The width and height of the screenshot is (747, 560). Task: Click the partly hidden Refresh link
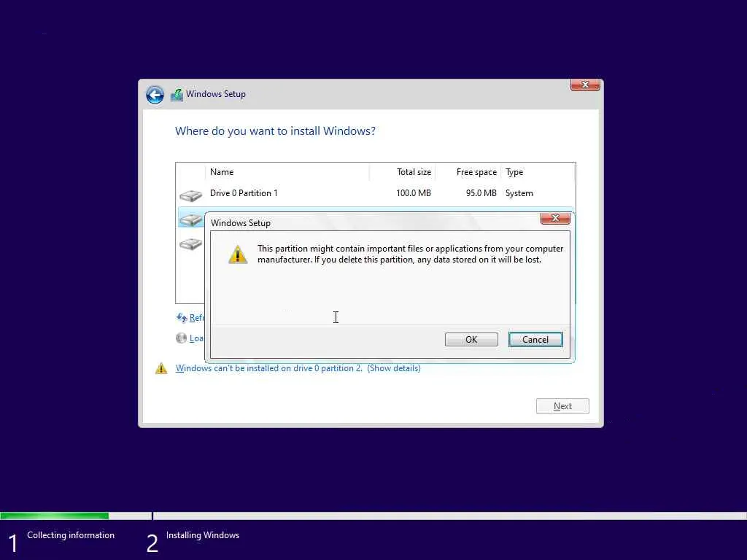(x=197, y=318)
